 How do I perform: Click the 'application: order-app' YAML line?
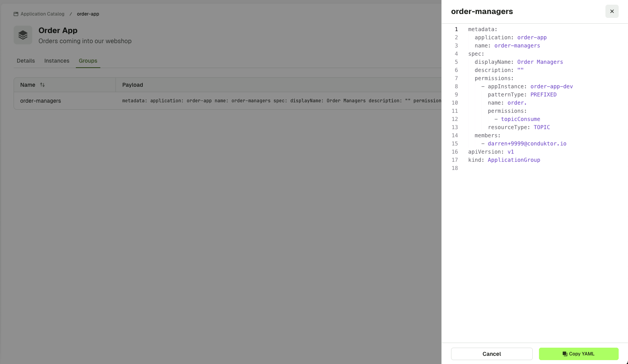[511, 37]
